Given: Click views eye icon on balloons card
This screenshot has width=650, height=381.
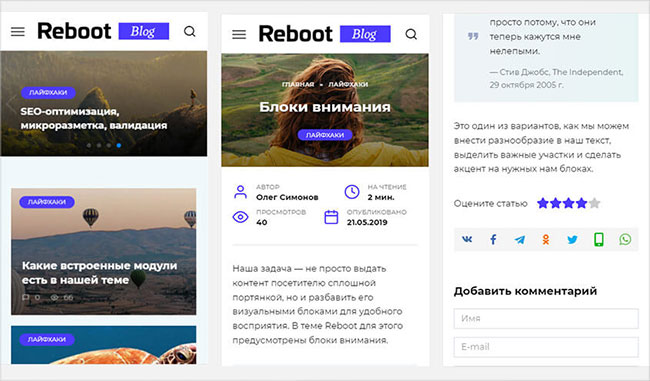Looking at the screenshot, I should pos(54,297).
